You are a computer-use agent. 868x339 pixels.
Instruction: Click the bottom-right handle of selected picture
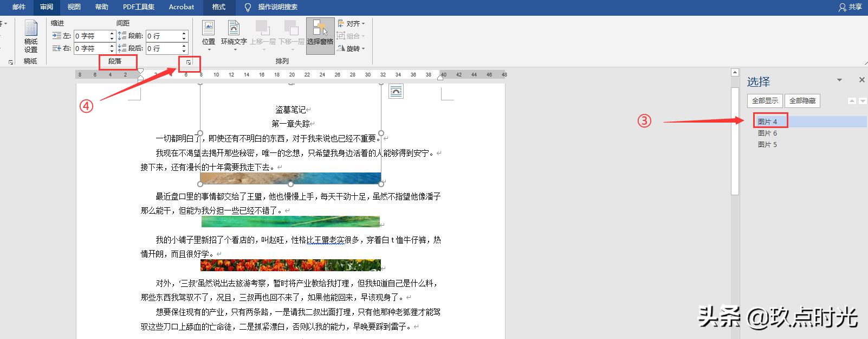[x=381, y=184]
